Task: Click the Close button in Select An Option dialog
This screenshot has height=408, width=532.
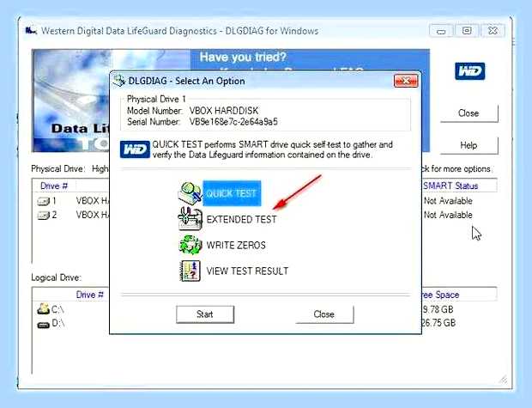Action: point(324,314)
